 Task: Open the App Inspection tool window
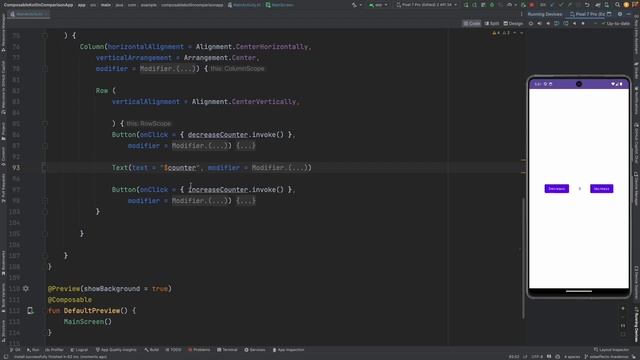(x=288, y=350)
